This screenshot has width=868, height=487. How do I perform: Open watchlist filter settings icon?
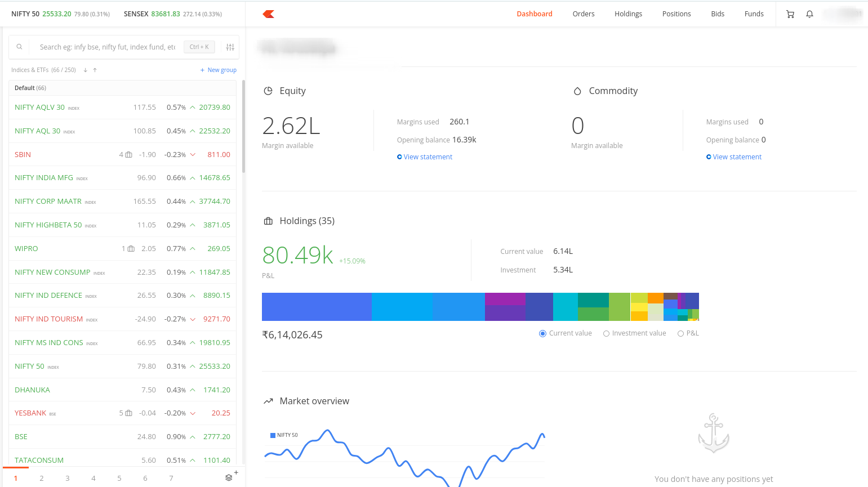point(230,47)
